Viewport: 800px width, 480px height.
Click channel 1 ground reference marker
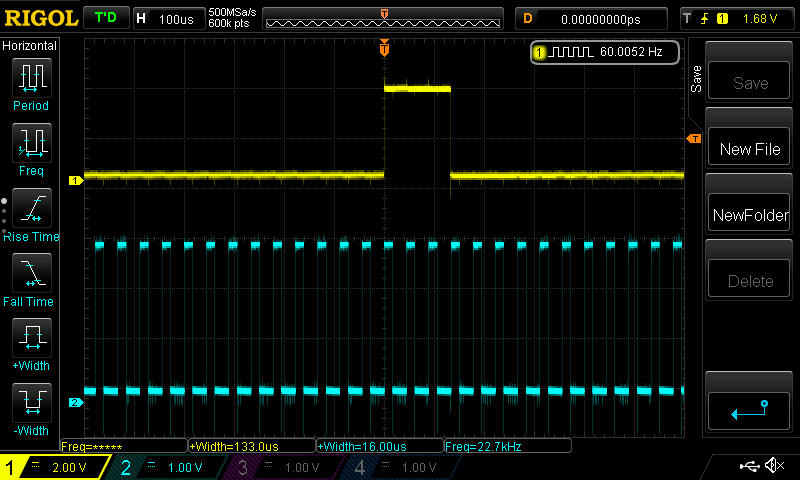coord(76,180)
